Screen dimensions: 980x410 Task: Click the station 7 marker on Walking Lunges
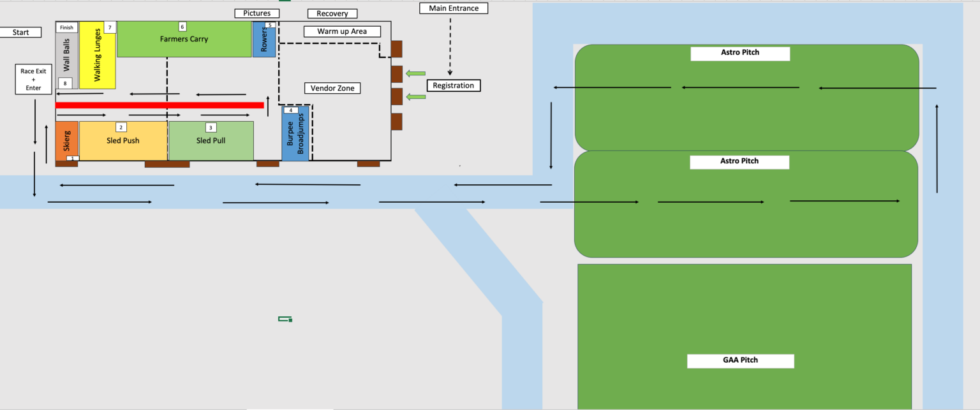click(x=110, y=27)
